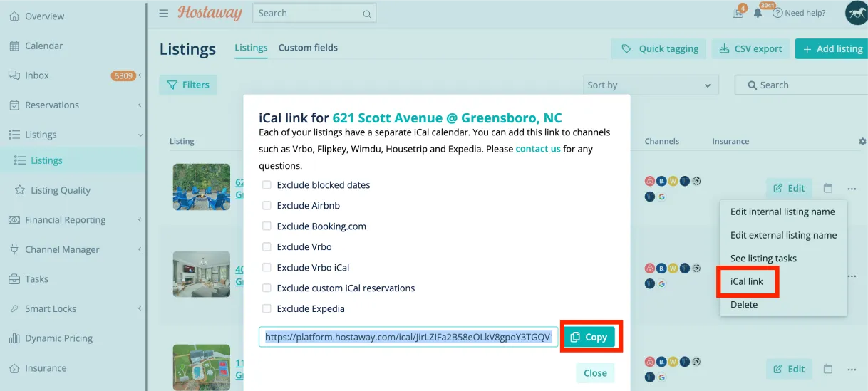Open the news icon with badge 4
This screenshot has height=391, width=868.
[x=738, y=12]
